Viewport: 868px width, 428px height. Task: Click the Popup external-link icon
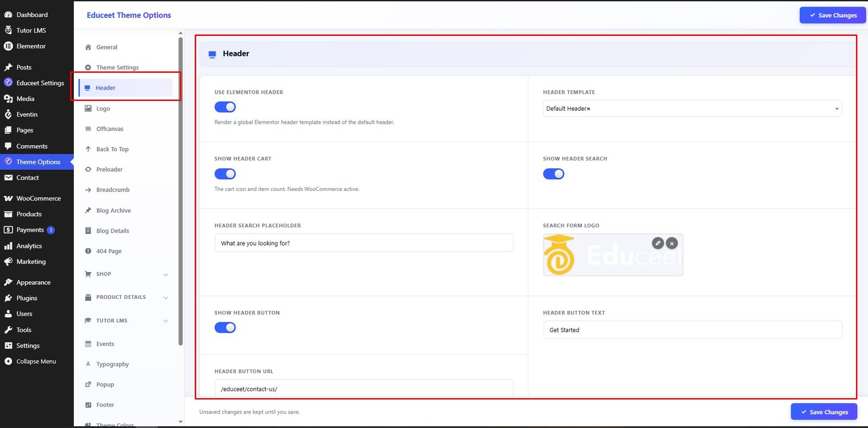pos(88,385)
